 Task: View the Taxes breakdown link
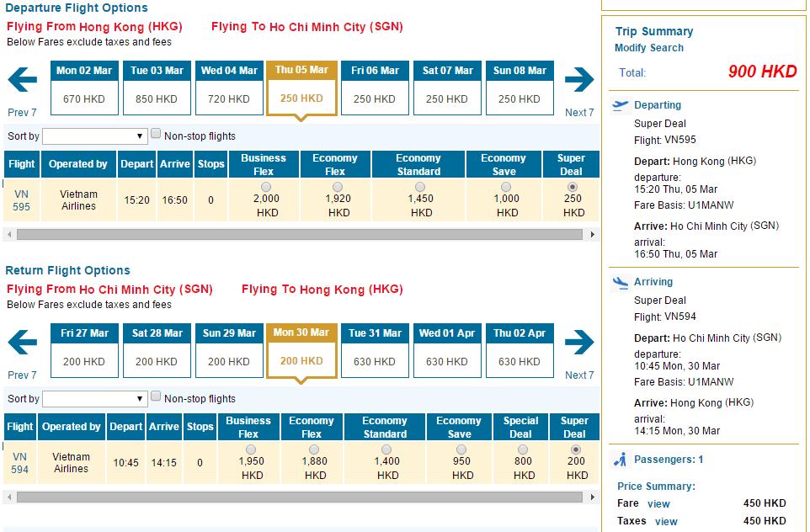click(x=666, y=522)
